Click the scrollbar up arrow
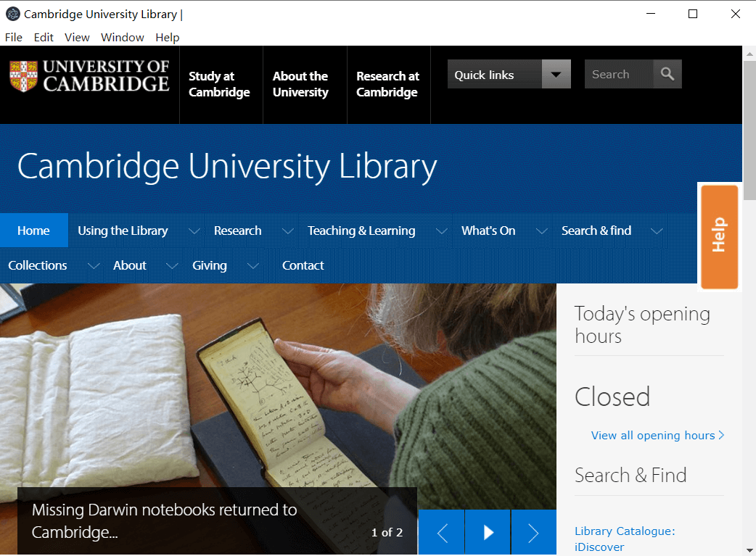The height and width of the screenshot is (556, 756). pyautogui.click(x=749, y=54)
